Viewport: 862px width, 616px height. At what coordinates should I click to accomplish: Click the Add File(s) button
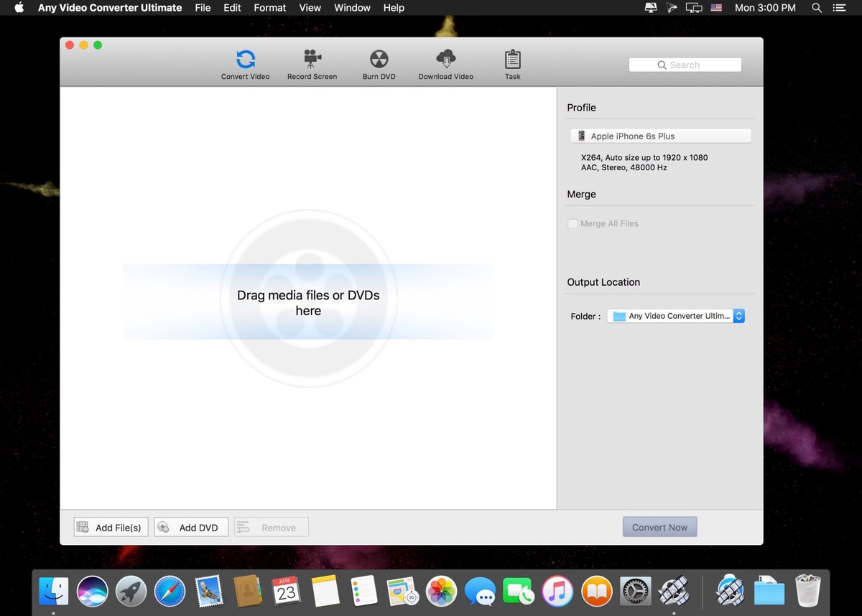(x=111, y=527)
